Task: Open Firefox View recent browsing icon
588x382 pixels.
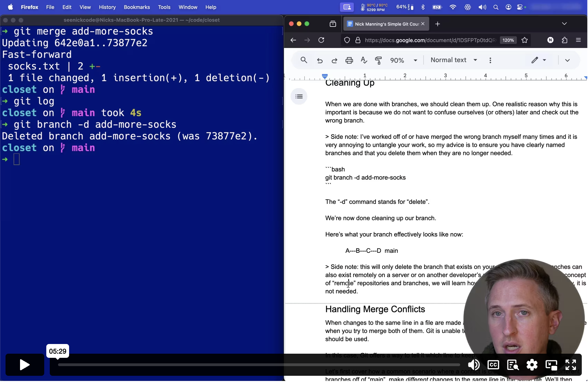Action: point(333,24)
